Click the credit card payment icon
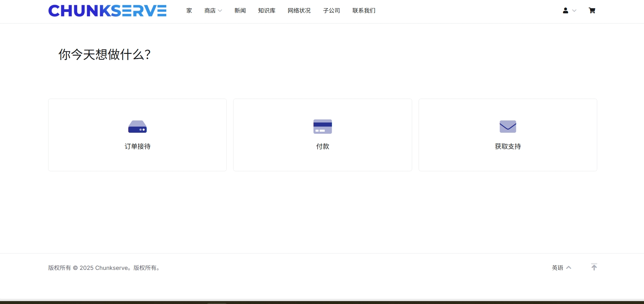Image resolution: width=644 pixels, height=304 pixels. pyautogui.click(x=322, y=127)
